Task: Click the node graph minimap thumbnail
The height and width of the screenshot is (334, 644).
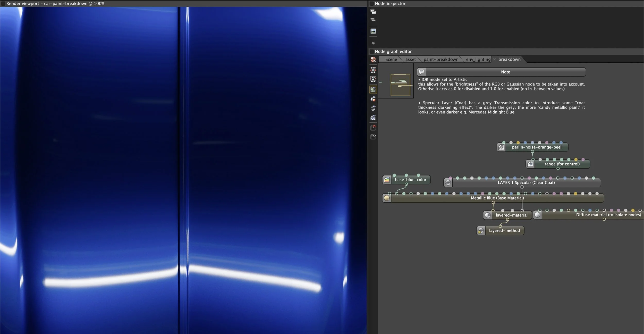Action: pos(396,81)
